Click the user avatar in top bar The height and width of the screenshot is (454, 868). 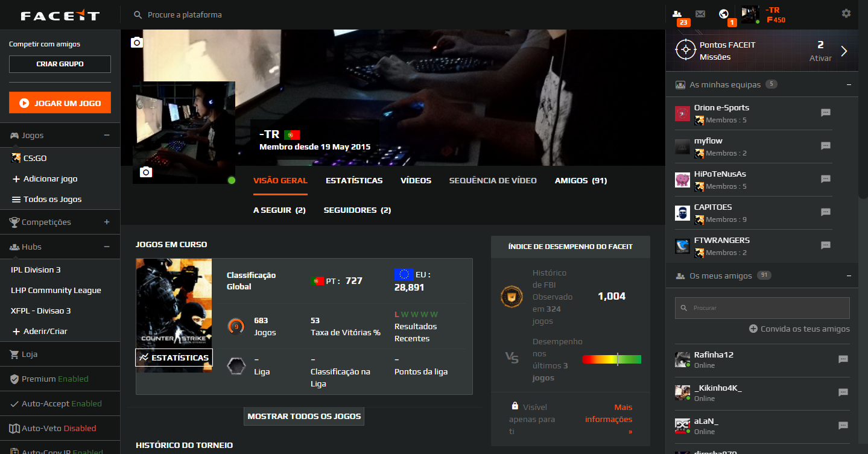750,14
